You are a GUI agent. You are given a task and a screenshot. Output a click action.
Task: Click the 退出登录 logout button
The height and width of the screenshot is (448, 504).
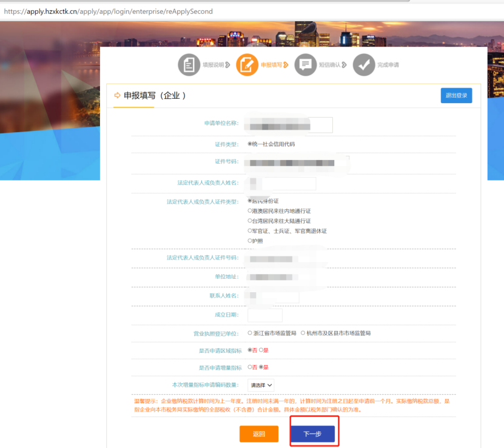tap(456, 96)
